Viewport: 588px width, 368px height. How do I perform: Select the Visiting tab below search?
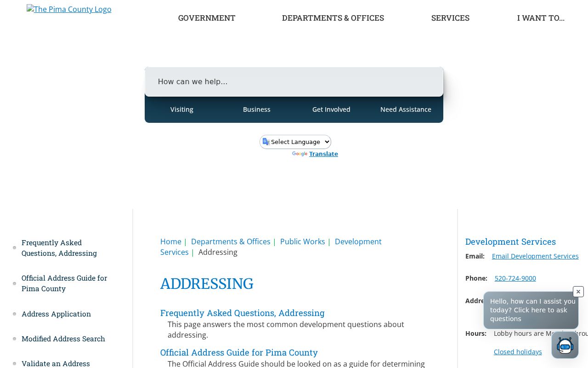point(182,109)
